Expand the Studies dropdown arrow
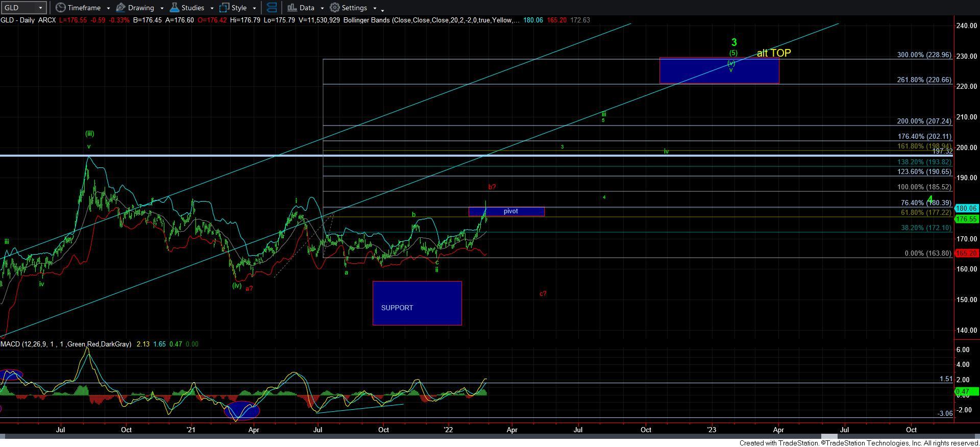This screenshot has width=980, height=447. click(212, 8)
